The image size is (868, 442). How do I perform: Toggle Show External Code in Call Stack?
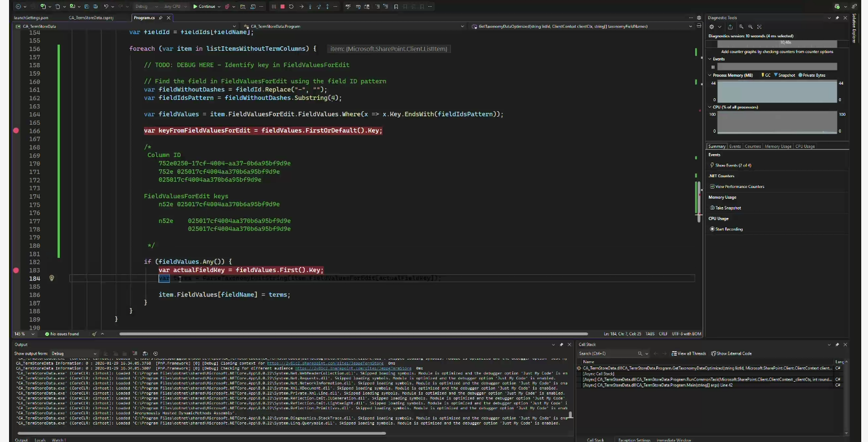731,353
